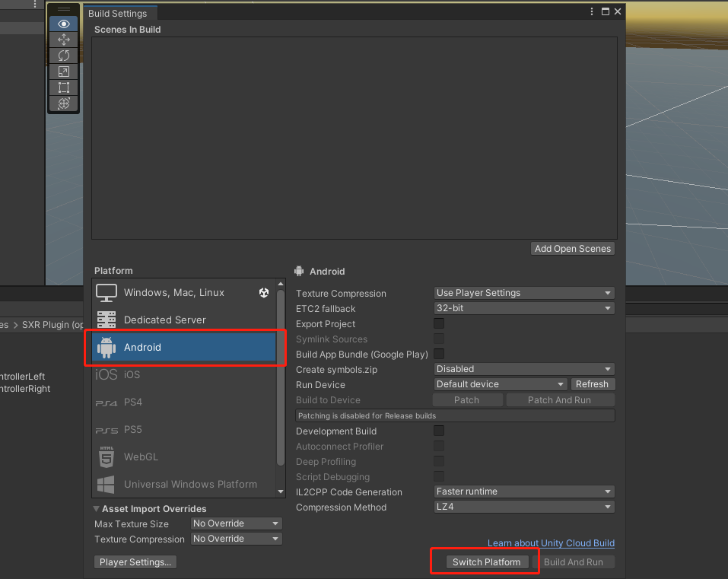Select the Move tool in scene toolbar

click(64, 40)
